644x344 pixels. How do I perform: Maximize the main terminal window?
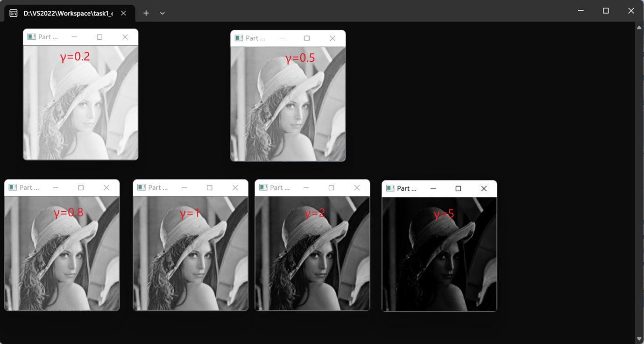[606, 10]
